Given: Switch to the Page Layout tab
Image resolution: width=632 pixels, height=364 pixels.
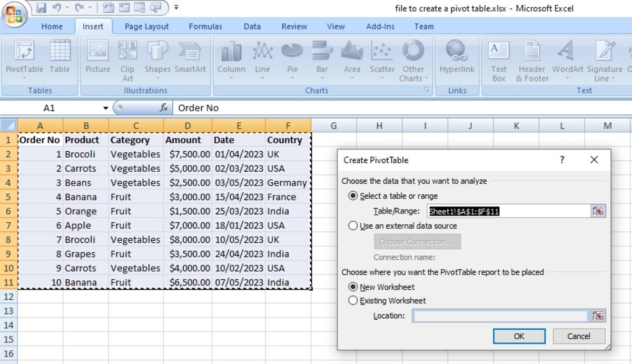Looking at the screenshot, I should (146, 26).
